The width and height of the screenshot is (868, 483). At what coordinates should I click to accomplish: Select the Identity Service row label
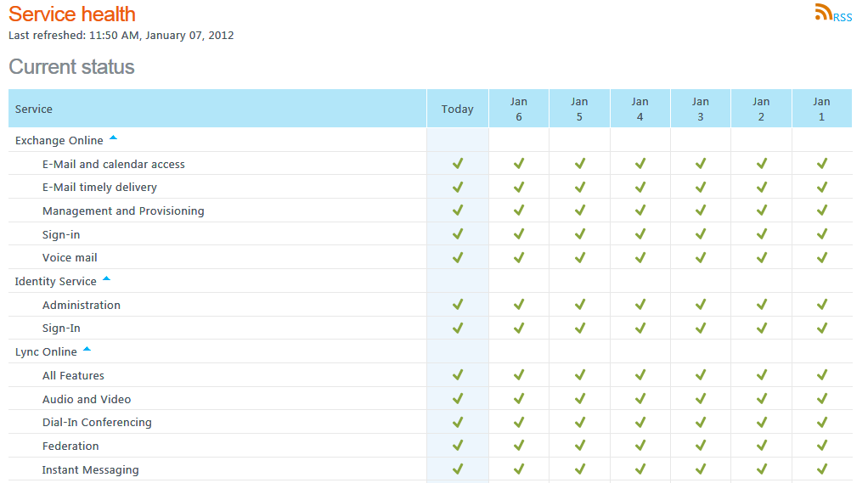[55, 281]
